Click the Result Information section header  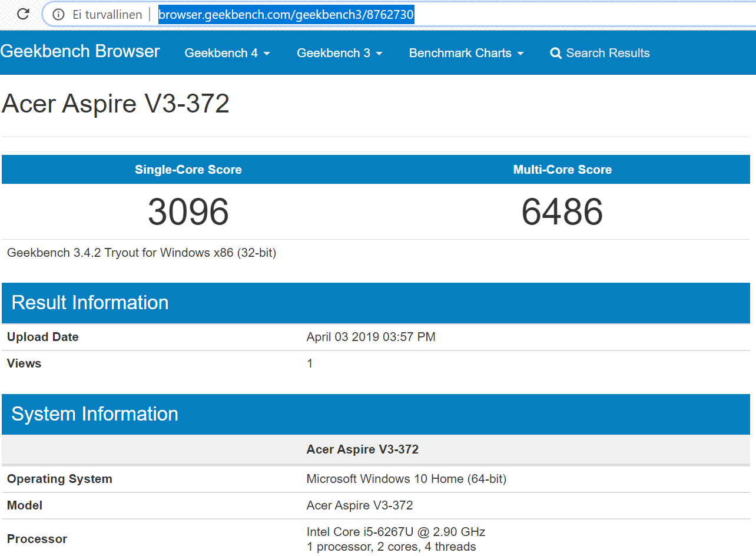pyautogui.click(x=376, y=303)
